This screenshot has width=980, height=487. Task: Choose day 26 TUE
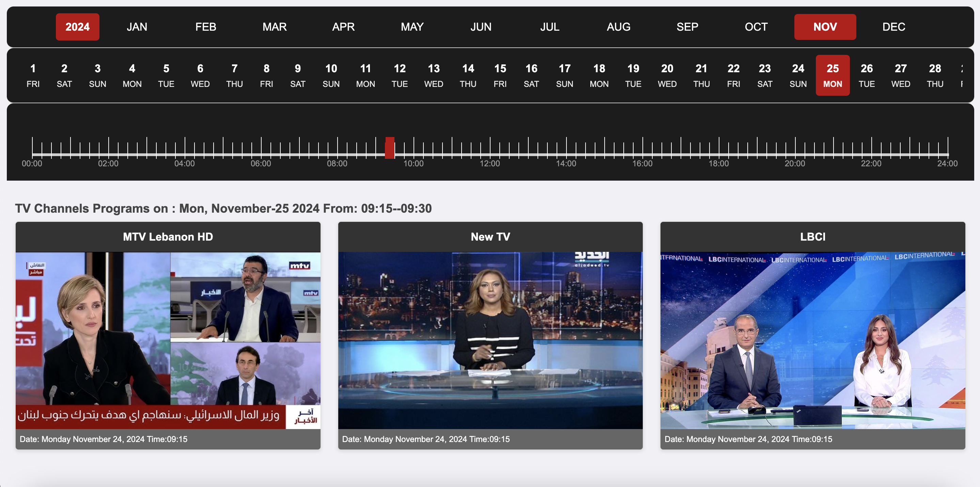(866, 75)
